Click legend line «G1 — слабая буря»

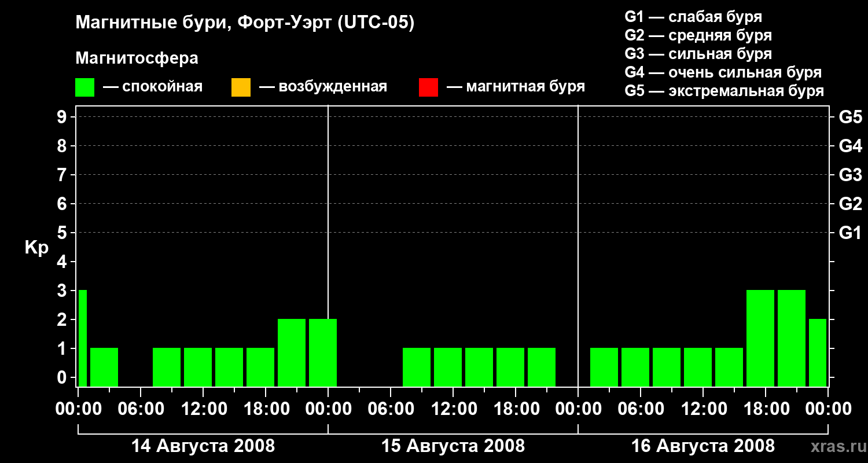693,17
